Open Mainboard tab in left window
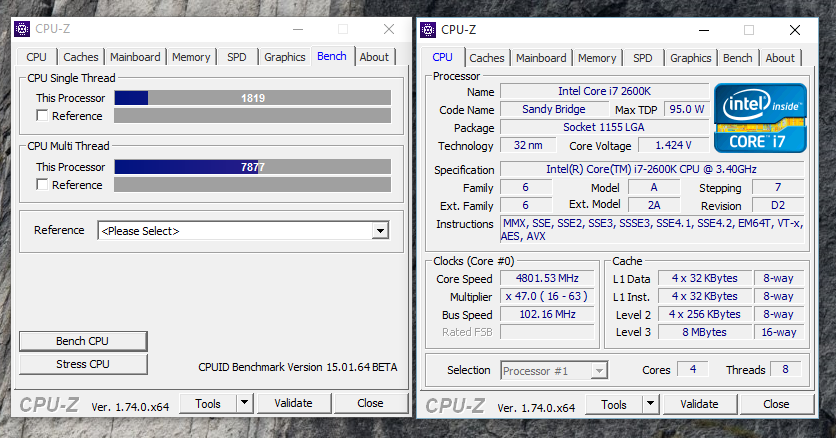 [x=135, y=57]
